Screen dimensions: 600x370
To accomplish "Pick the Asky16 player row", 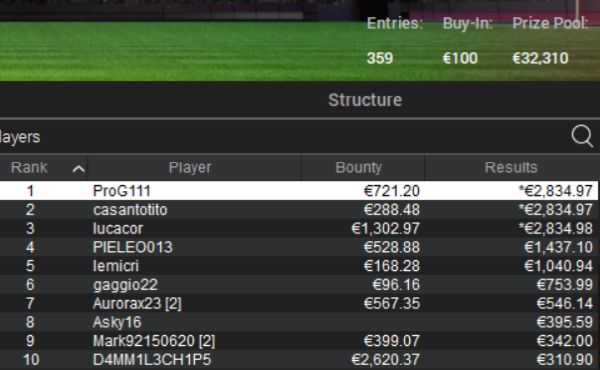I will (x=299, y=322).
